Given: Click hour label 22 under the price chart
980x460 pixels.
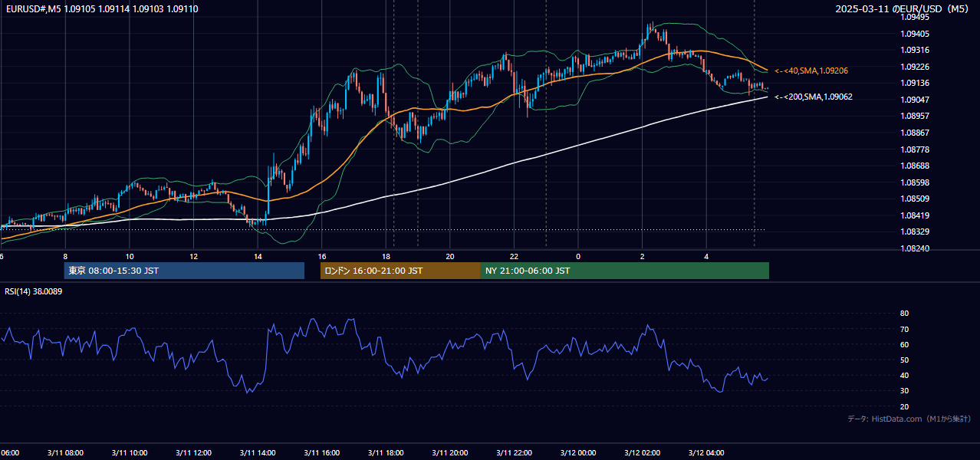Looking at the screenshot, I should (514, 256).
